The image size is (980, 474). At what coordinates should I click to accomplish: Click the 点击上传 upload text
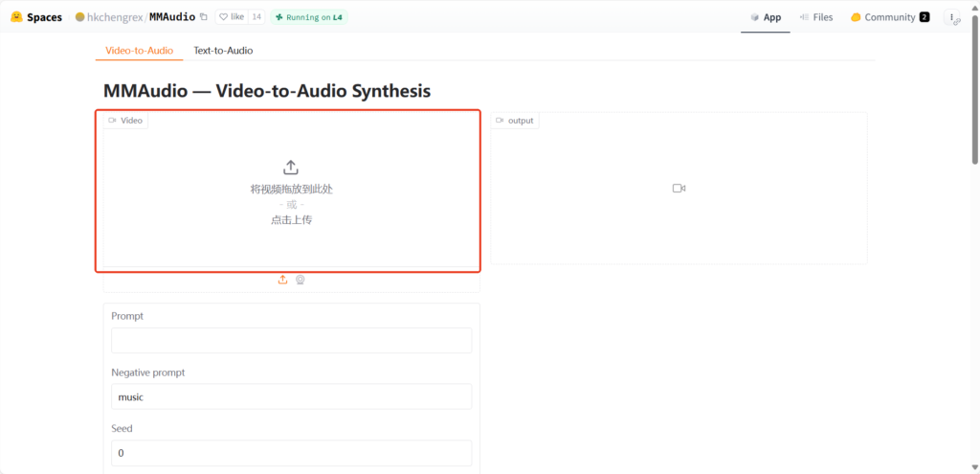tap(291, 220)
